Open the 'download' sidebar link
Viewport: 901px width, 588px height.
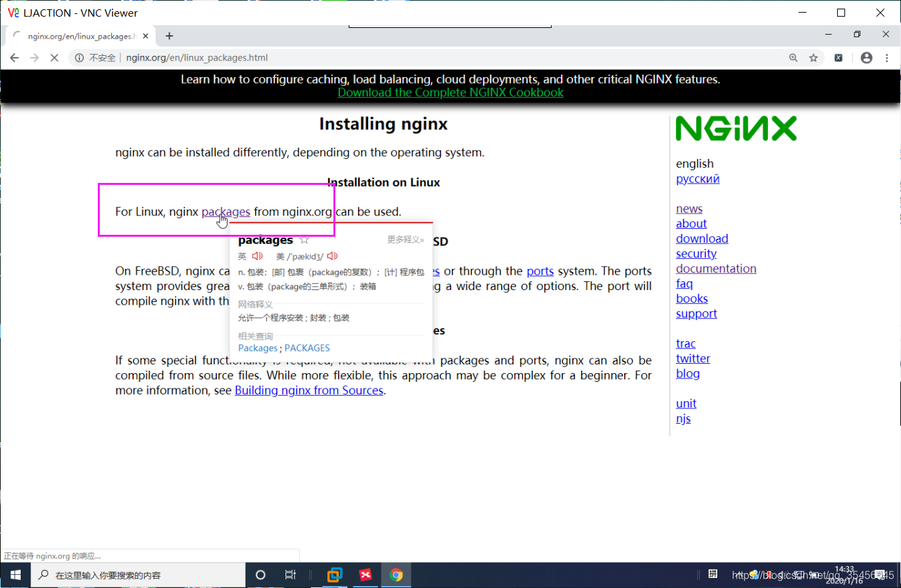[702, 238]
